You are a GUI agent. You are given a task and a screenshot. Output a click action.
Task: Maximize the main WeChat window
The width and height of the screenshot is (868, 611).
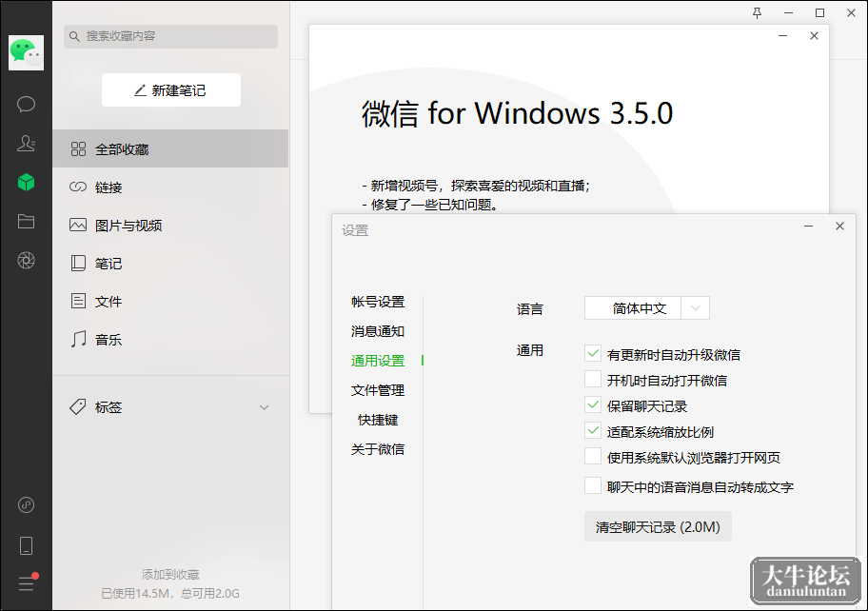coord(819,12)
